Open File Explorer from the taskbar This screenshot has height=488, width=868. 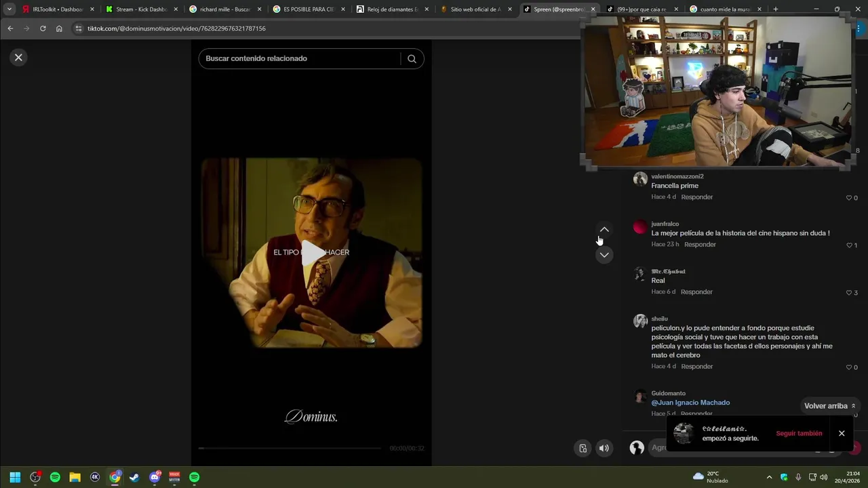(75, 477)
